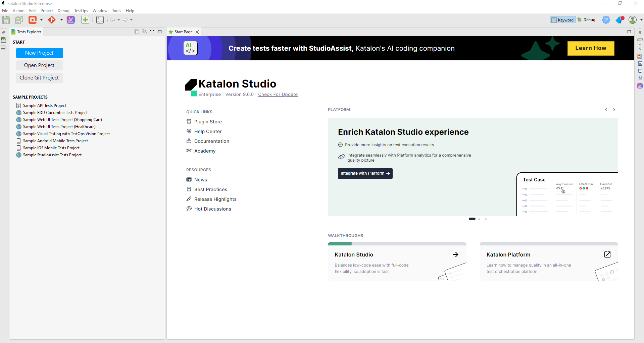Open the dropdown arrow beside the Git icon
This screenshot has width=644, height=343.
[x=61, y=20]
